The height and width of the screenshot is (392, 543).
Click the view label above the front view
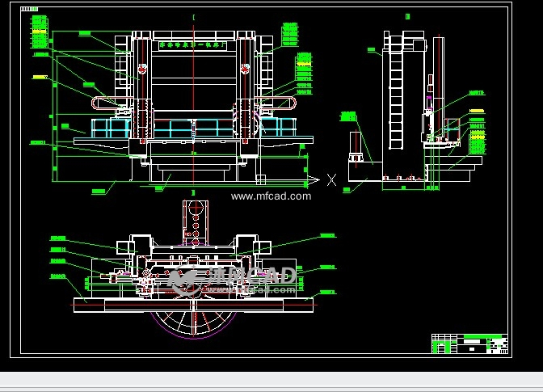click(x=194, y=17)
